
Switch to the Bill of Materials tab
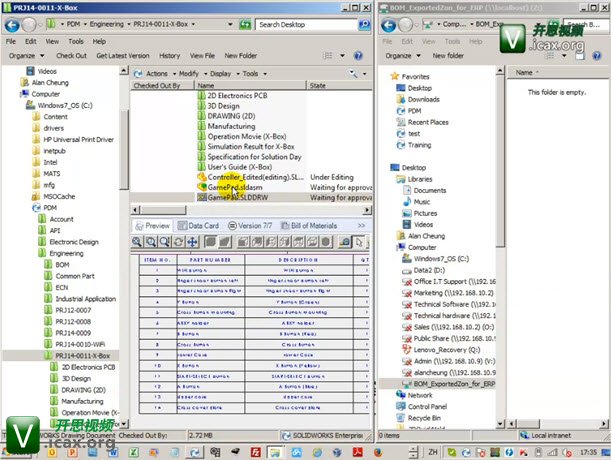(308, 226)
